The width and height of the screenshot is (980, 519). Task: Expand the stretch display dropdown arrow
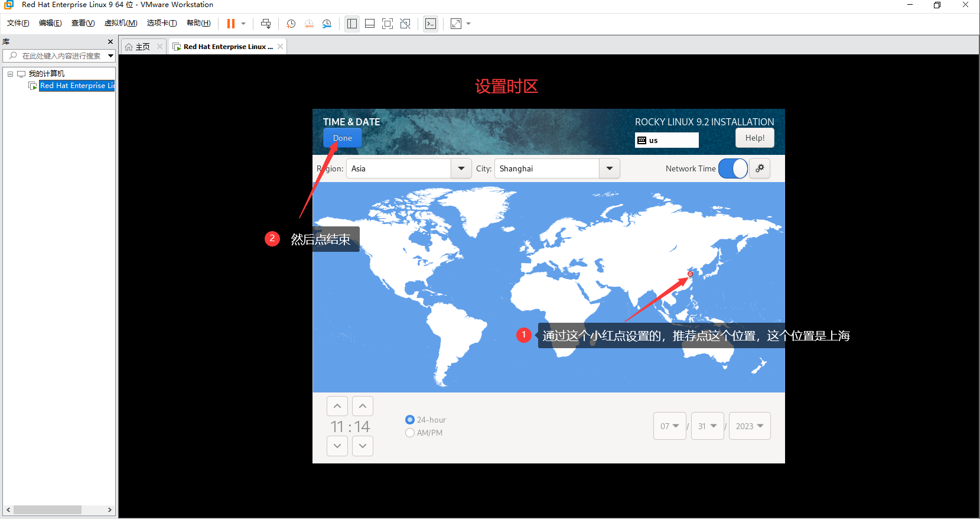tap(468, 24)
